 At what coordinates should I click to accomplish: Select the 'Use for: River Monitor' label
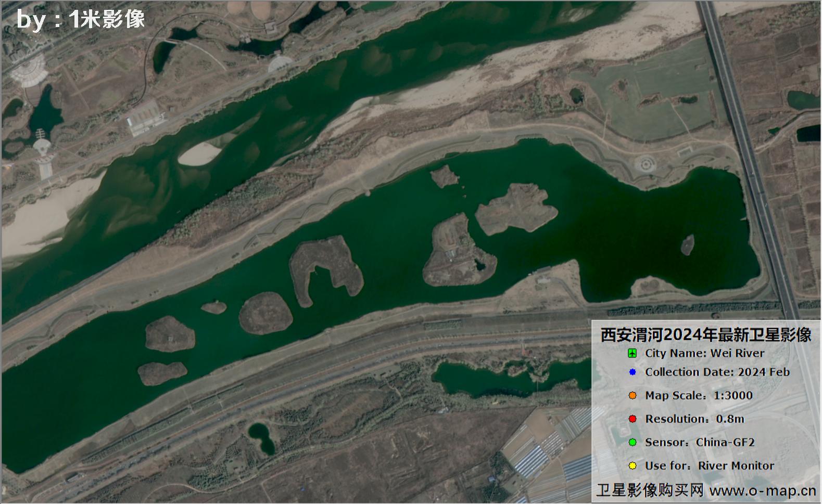pos(709,466)
